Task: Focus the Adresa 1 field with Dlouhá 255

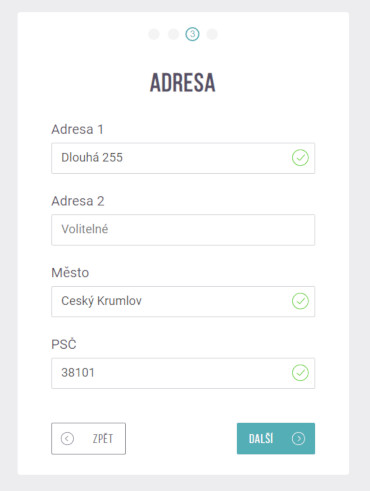Action: pos(183,158)
